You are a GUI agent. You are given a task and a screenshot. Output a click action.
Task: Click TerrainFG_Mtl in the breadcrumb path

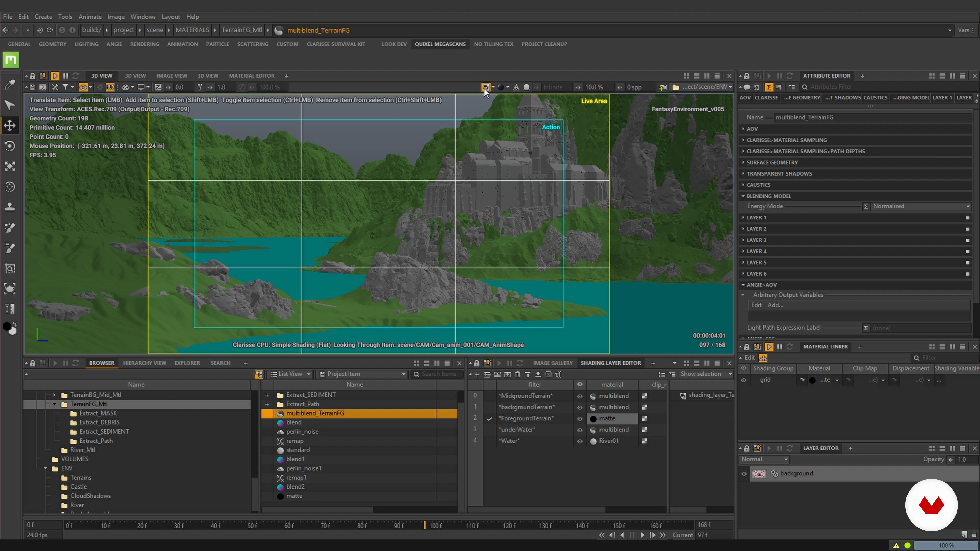coord(242,30)
